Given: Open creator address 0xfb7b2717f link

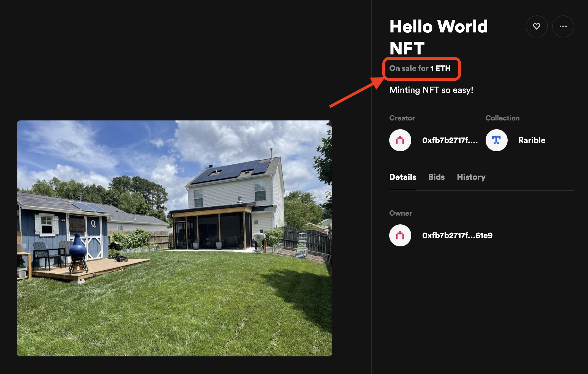Looking at the screenshot, I should click(450, 140).
